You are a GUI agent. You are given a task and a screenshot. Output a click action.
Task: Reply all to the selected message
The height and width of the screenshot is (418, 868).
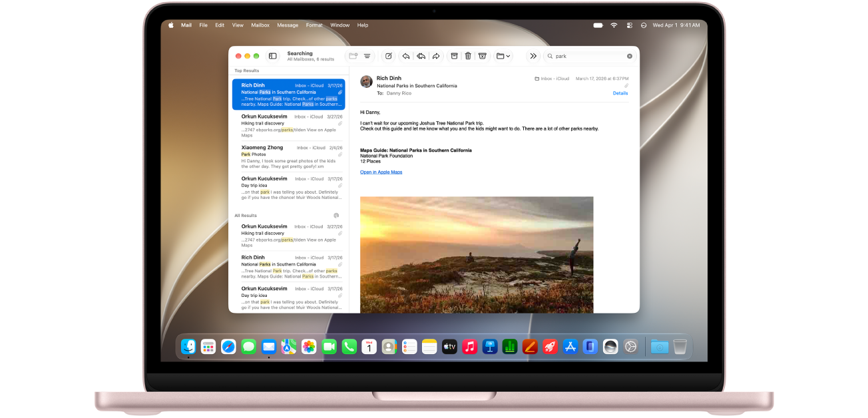click(x=421, y=56)
